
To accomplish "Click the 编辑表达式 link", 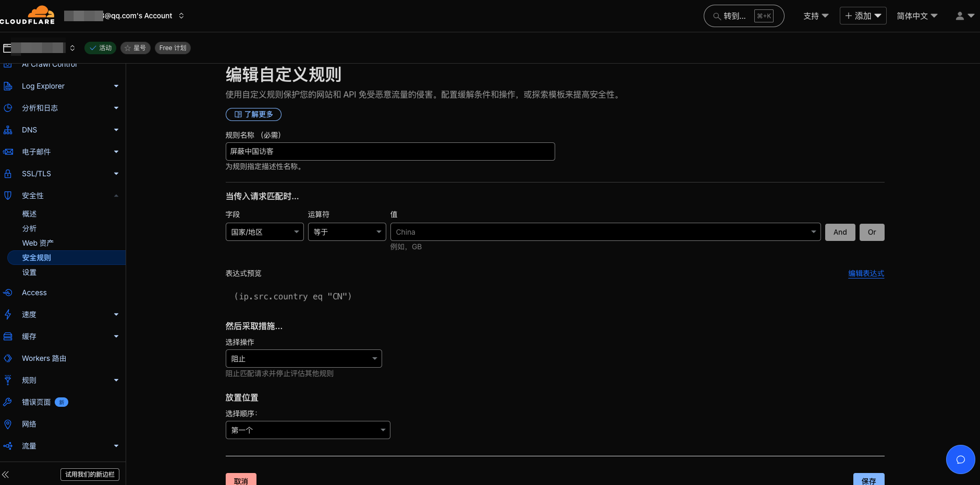I will pos(866,273).
